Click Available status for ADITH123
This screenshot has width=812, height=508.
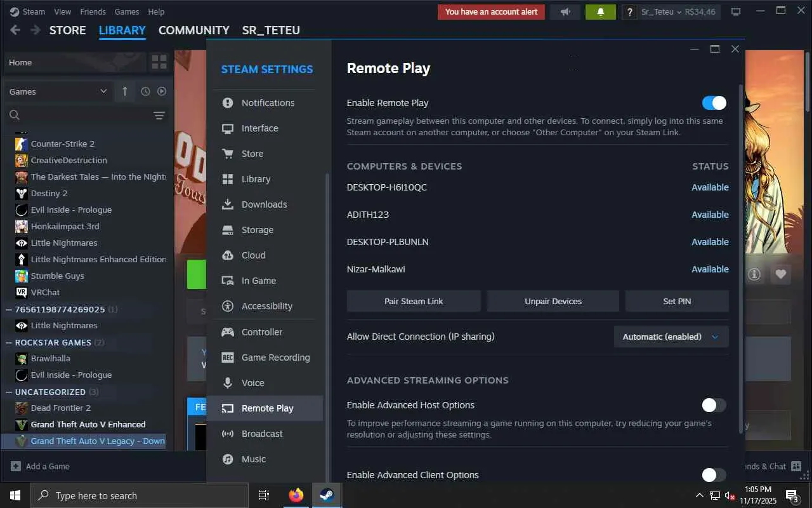710,215
